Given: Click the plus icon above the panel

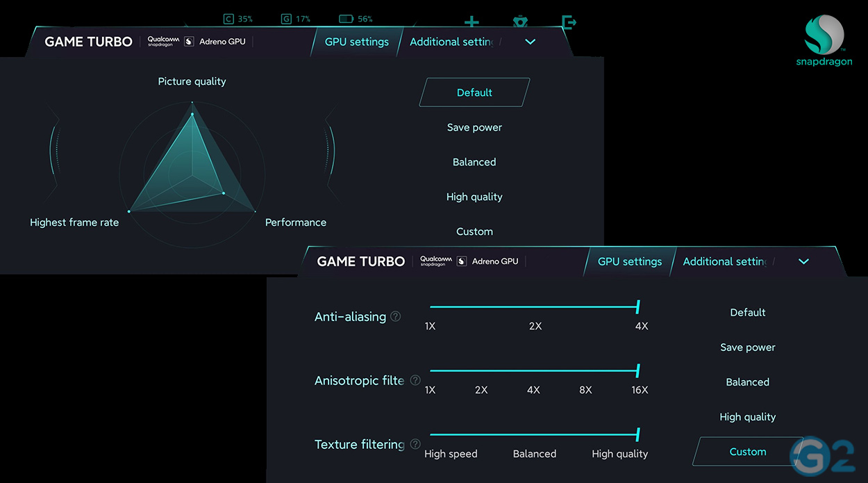Looking at the screenshot, I should click(471, 22).
